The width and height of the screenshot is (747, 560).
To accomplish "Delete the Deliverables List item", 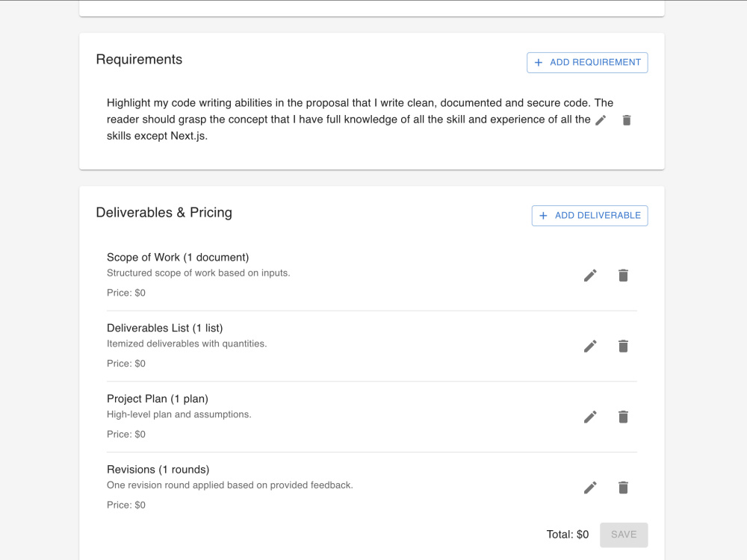I will [623, 346].
